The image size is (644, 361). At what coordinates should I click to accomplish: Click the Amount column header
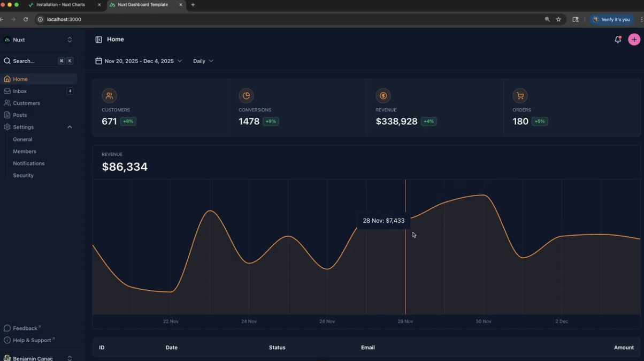click(624, 348)
